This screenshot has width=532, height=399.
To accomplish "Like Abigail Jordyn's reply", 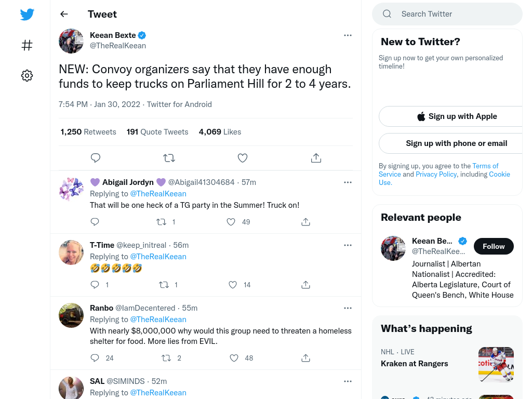I will 231,222.
